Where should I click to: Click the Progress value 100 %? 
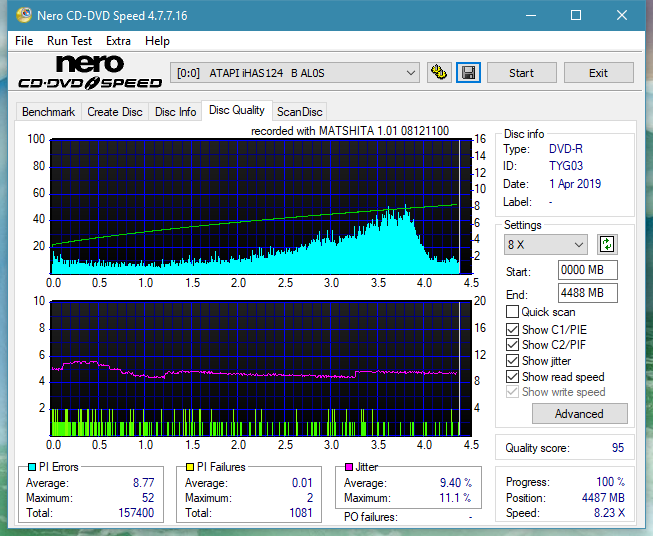click(x=610, y=482)
